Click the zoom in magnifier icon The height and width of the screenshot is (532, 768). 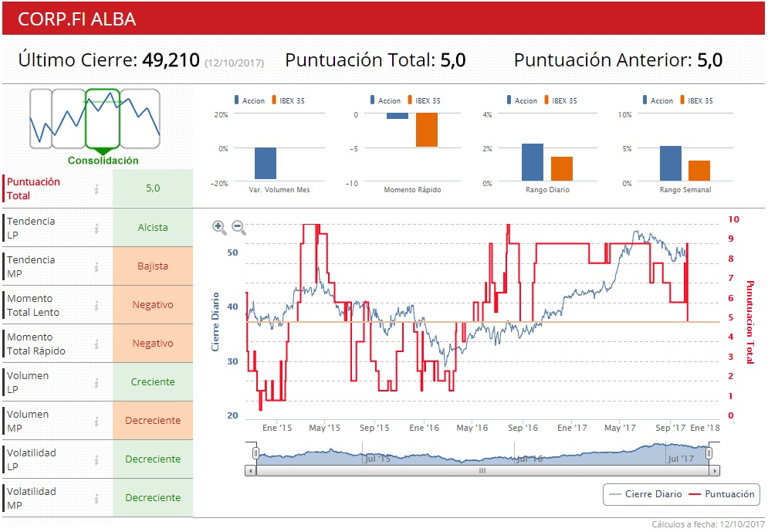pyautogui.click(x=219, y=227)
